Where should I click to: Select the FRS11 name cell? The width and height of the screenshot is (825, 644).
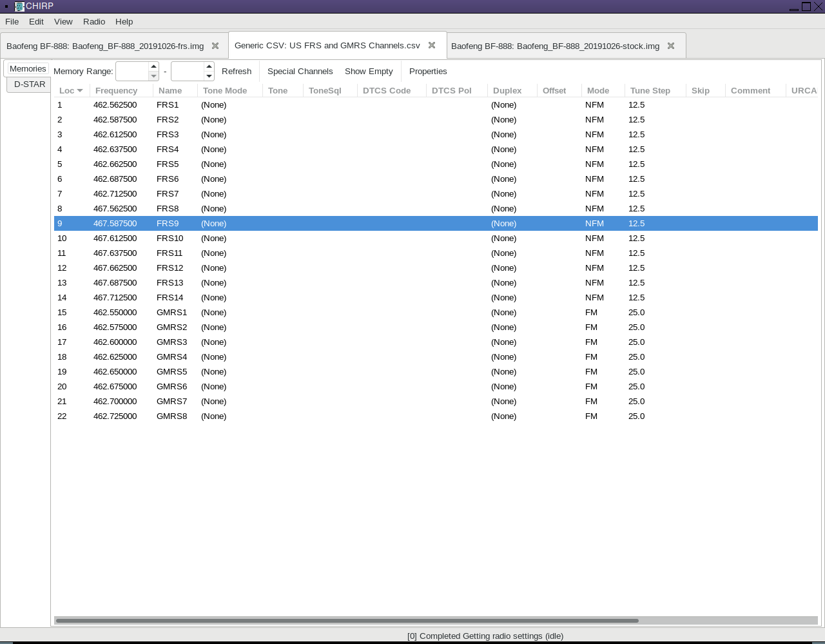click(170, 253)
